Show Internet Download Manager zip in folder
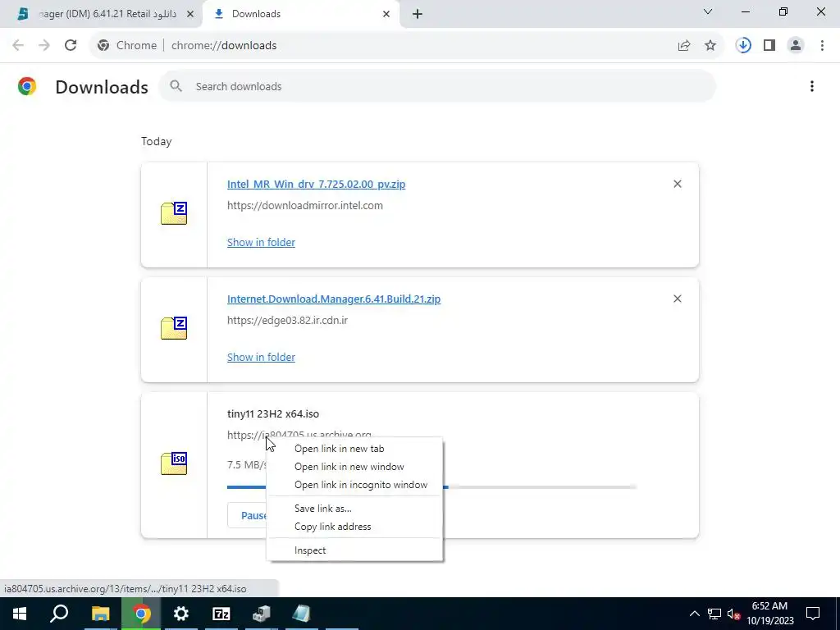The width and height of the screenshot is (840, 630). tap(261, 357)
